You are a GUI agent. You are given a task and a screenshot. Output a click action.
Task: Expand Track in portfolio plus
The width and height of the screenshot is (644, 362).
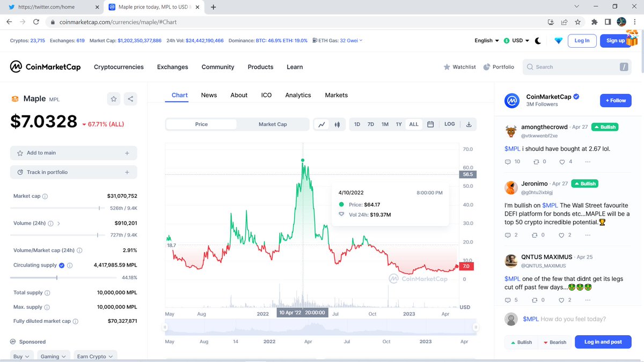(127, 172)
